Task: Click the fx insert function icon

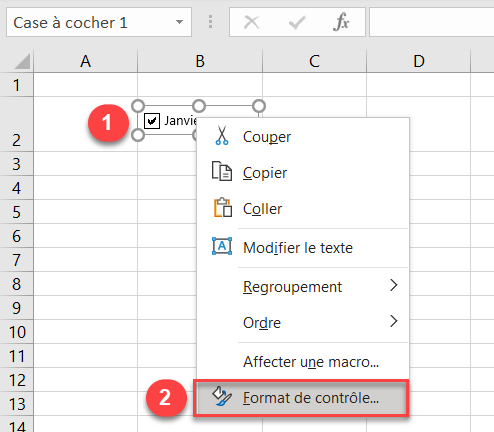Action: [341, 22]
